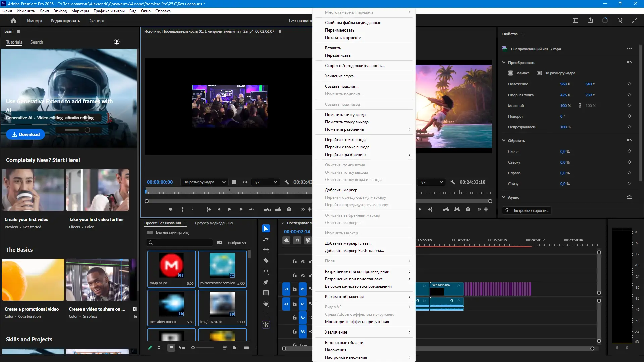Screen dimensions: 644x362
Task: Open Source monitor wrench settings
Action: 287,182
